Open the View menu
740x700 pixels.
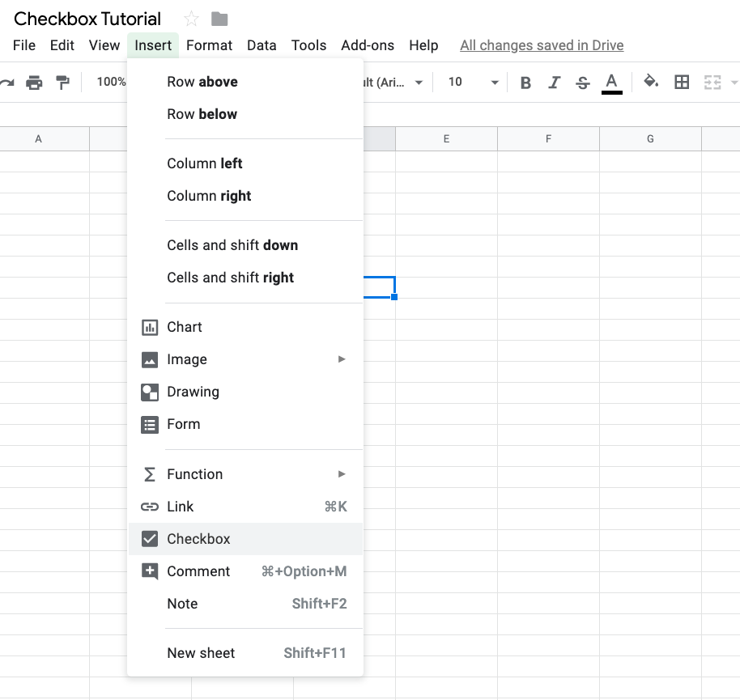tap(104, 45)
